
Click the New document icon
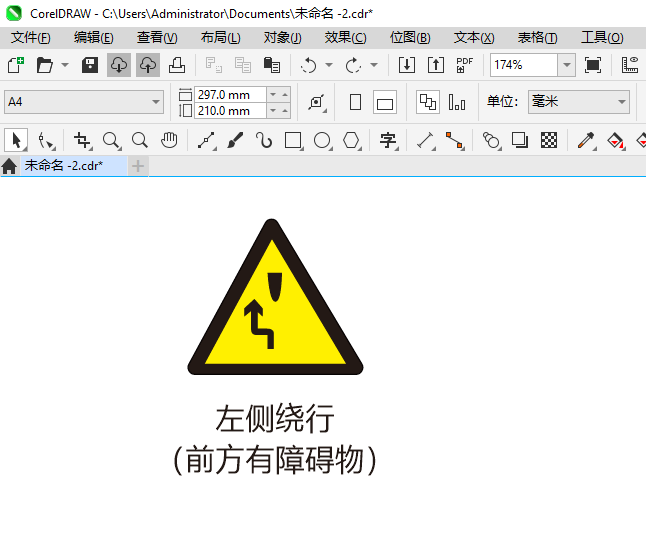click(x=16, y=65)
